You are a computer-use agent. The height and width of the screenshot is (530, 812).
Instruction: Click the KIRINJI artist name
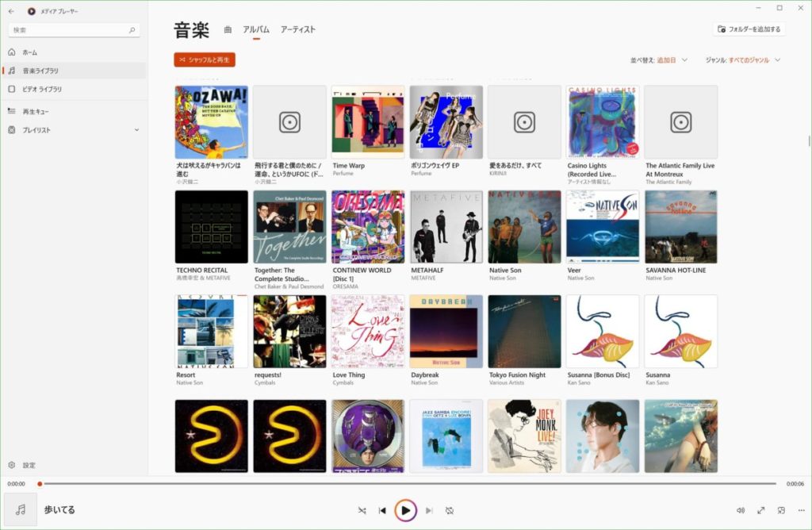click(498, 174)
